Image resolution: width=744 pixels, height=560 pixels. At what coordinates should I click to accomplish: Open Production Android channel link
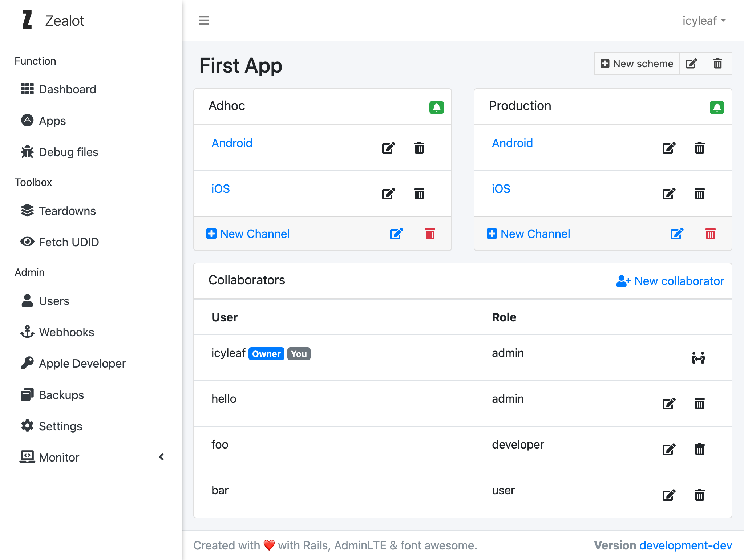(512, 143)
